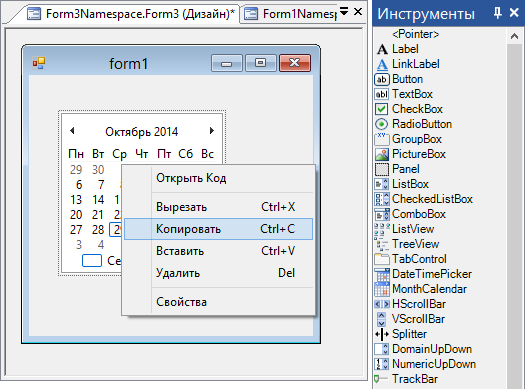This screenshot has height=389, width=525.
Task: Open the document tabs dropdown arrow
Action: (x=344, y=12)
